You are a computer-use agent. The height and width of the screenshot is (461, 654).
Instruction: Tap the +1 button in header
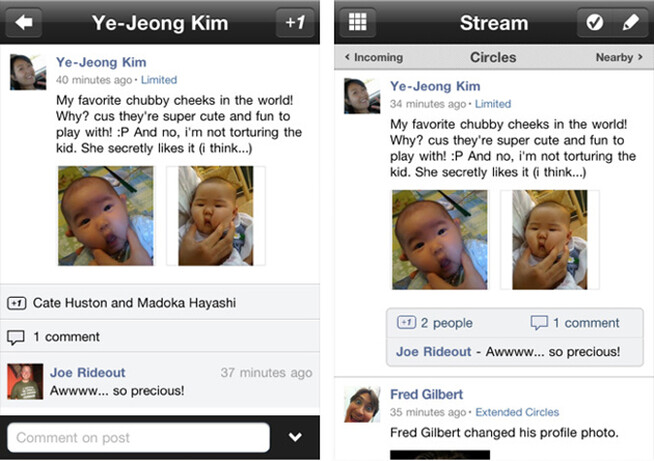coord(295,23)
